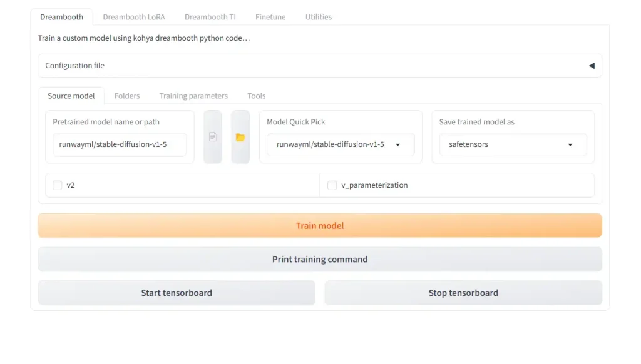Open the Utilities tab
Image resolution: width=641 pixels, height=364 pixels.
(x=318, y=17)
